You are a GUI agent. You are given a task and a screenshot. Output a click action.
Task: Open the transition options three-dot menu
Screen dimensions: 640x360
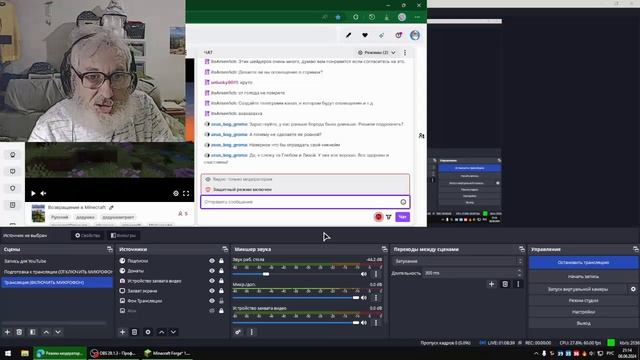[518, 284]
